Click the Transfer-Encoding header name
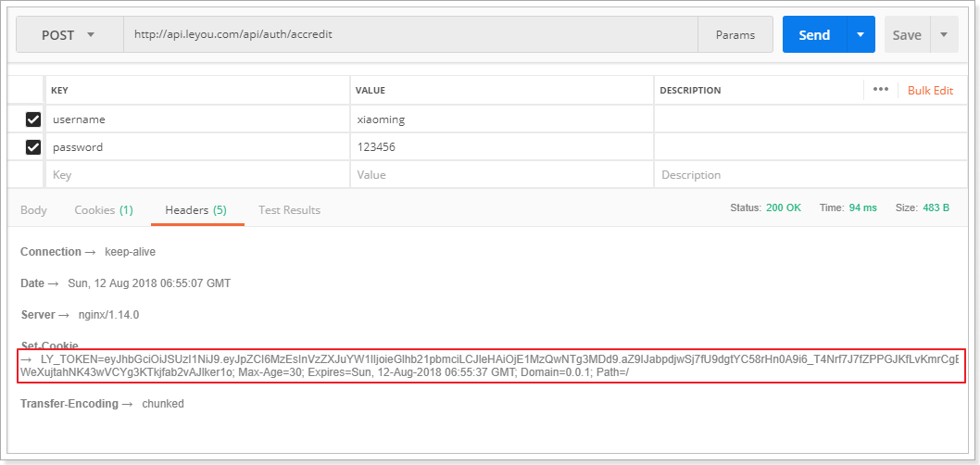Image resolution: width=980 pixels, height=465 pixels. point(69,404)
